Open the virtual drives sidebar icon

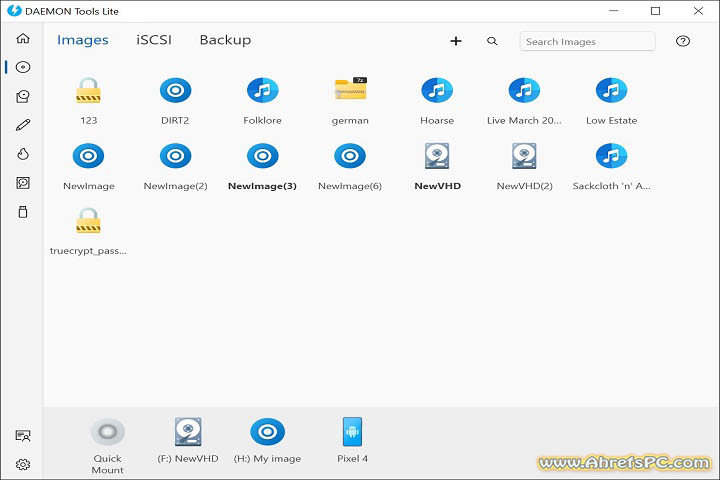pyautogui.click(x=23, y=96)
